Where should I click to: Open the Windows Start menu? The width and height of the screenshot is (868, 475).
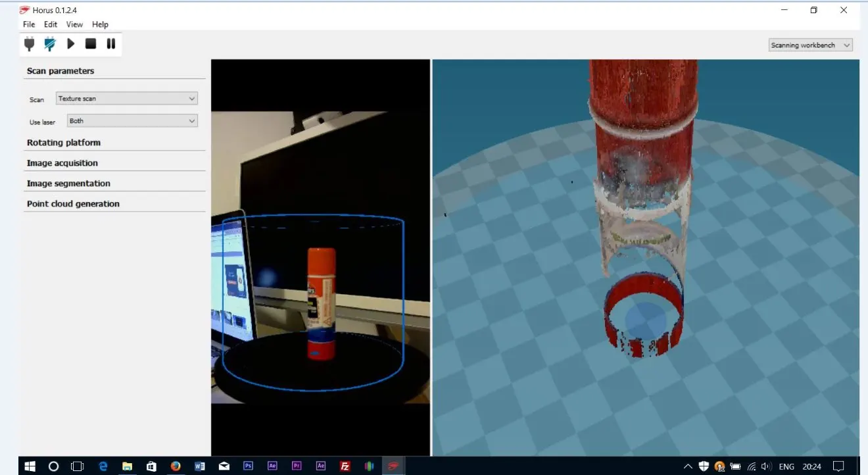tap(30, 466)
